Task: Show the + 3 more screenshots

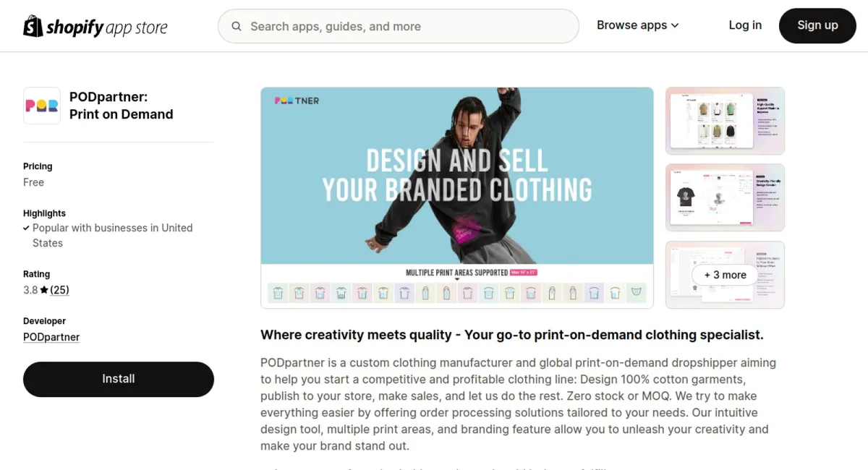Action: [x=725, y=275]
